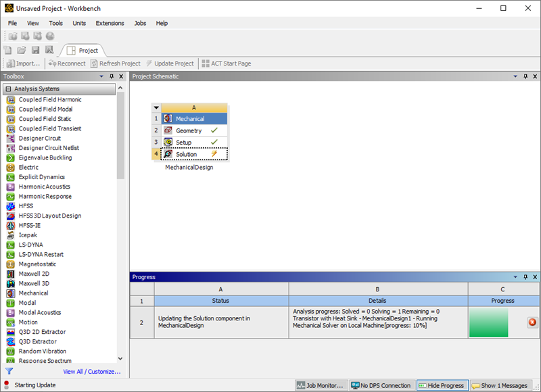The width and height of the screenshot is (541, 392).
Task: Collapse the Analysis Systems section
Action: coord(9,89)
